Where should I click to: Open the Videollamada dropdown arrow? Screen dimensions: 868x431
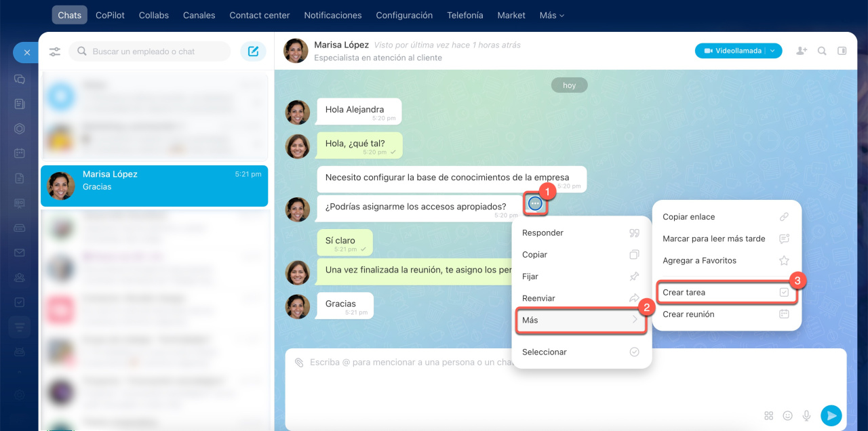click(x=773, y=51)
